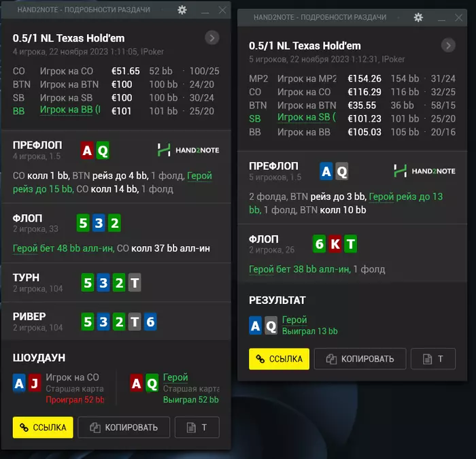This screenshot has width=476, height=459.
Task: Select Игрок на CO row with €116.29
Action: [352, 92]
